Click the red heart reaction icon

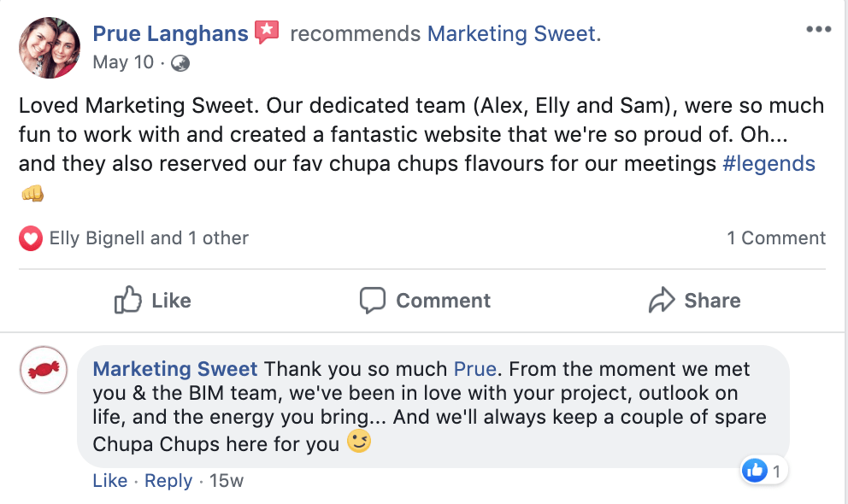click(31, 238)
